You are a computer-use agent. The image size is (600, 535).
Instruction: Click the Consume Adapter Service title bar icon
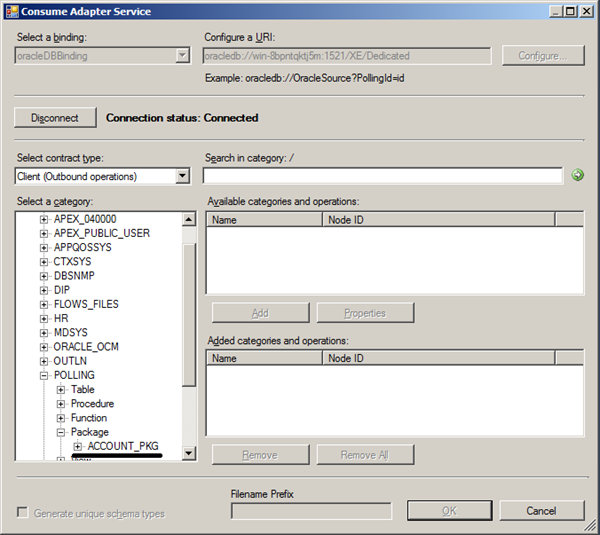[13, 11]
